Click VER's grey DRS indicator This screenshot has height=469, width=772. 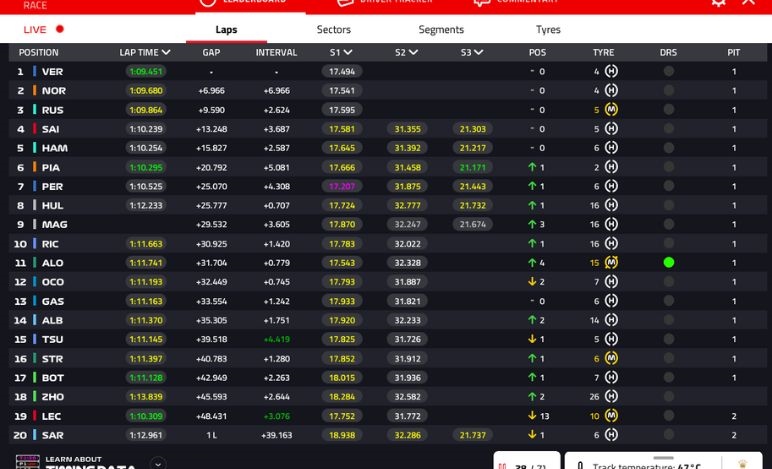(x=668, y=72)
